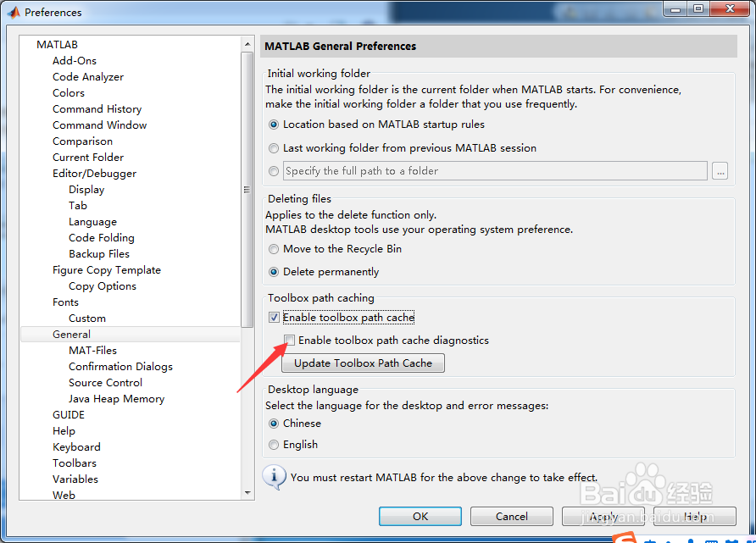The height and width of the screenshot is (543, 756).
Task: Select Command Window preferences
Action: point(99,125)
